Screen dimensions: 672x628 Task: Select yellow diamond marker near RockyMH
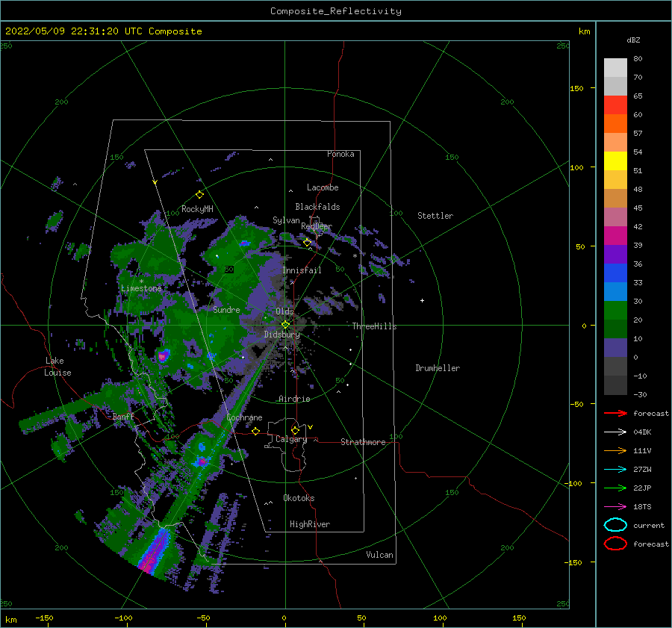pos(199,195)
